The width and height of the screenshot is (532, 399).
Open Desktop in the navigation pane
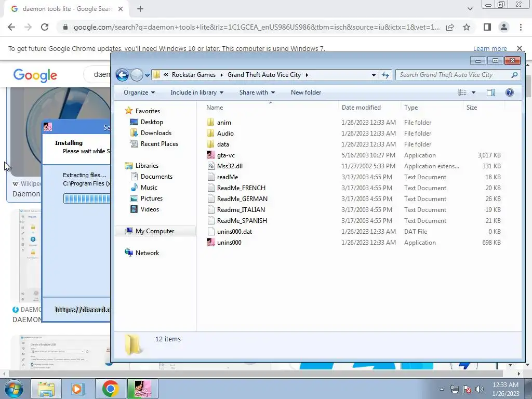[x=152, y=122]
